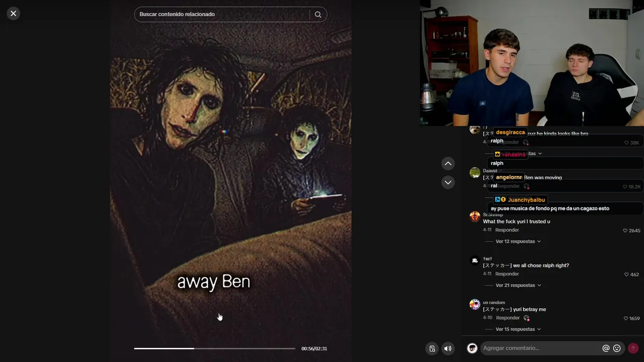Click the creator-liked badge on Daavid's comment
Screen dimensions: 644x362
(526, 186)
